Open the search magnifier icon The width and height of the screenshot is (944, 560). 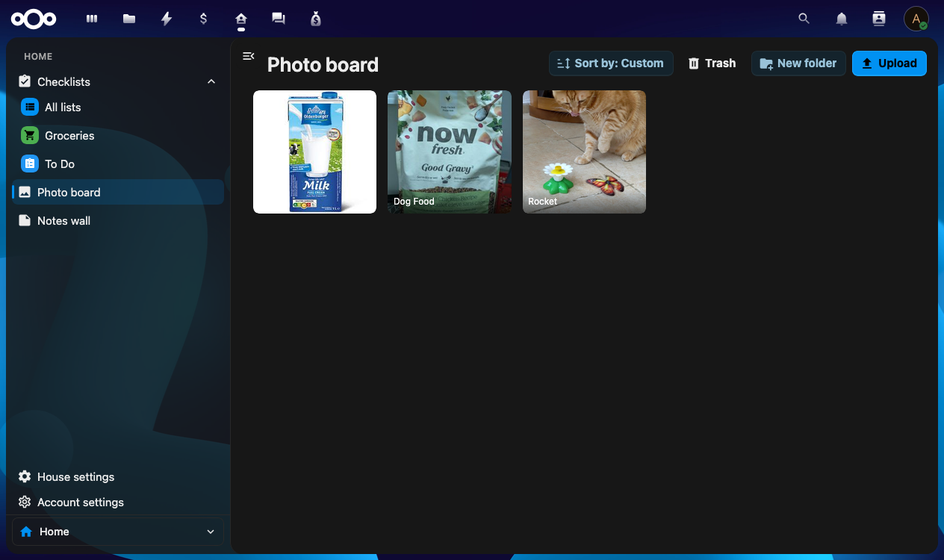804,19
